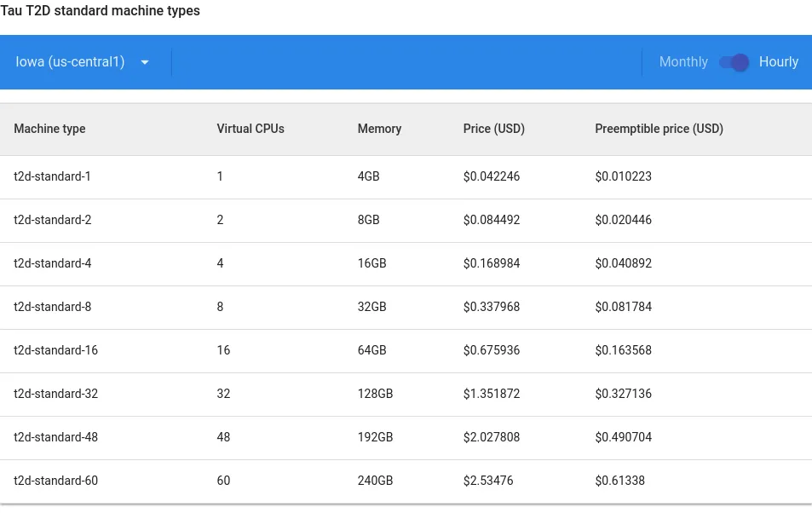Select the Monthly pricing label
Viewport: 812px width, 513px height.
click(683, 62)
